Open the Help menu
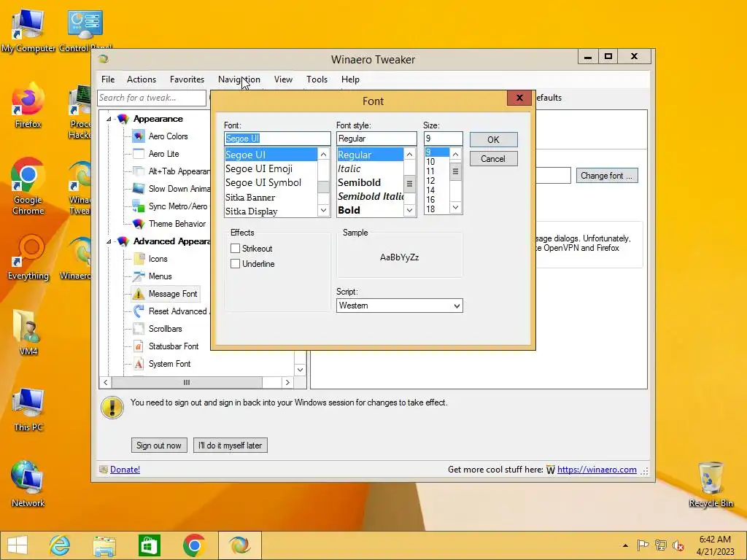Screen dimensions: 747x560 pos(350,79)
